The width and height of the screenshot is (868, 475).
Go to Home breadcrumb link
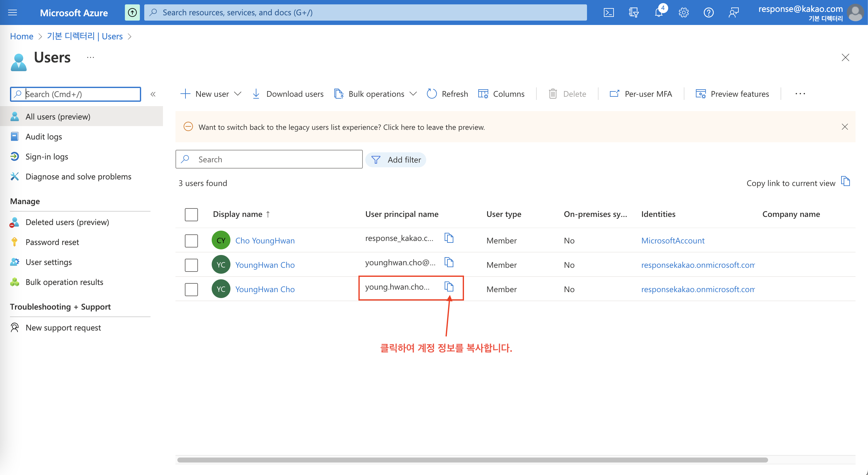(22, 37)
